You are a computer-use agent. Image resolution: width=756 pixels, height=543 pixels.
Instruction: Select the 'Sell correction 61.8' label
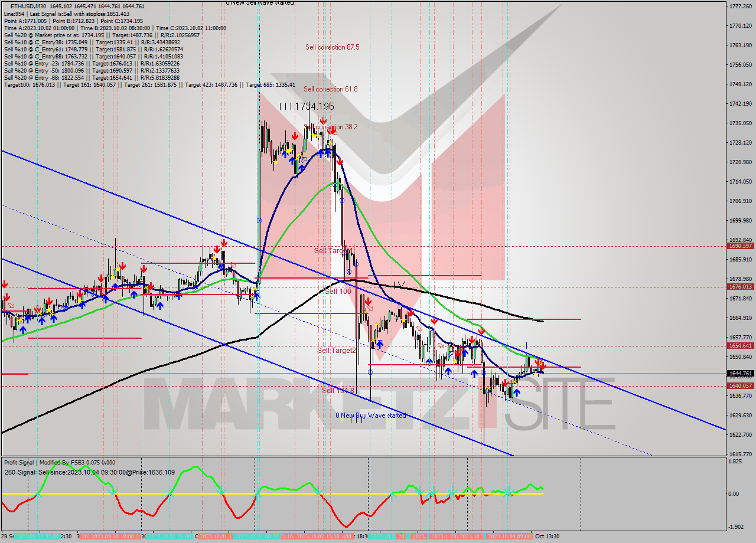pyautogui.click(x=331, y=89)
